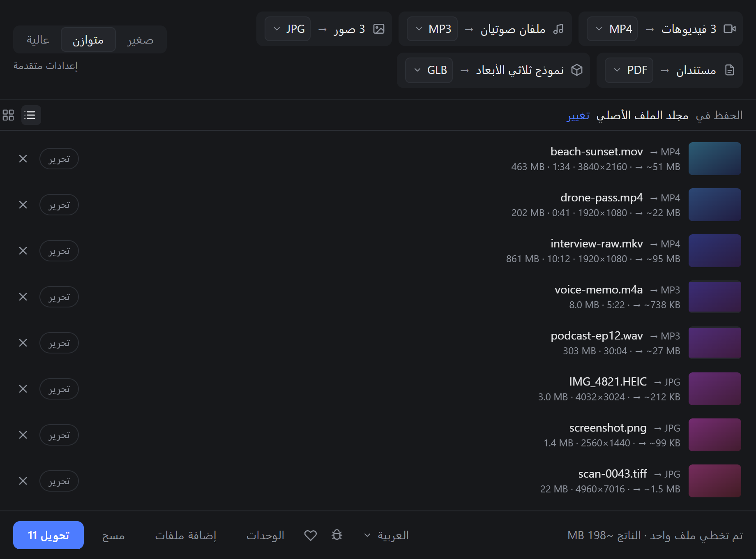Click the document icon beside مستندان
Screen dimensions: 756x559
pyautogui.click(x=730, y=70)
